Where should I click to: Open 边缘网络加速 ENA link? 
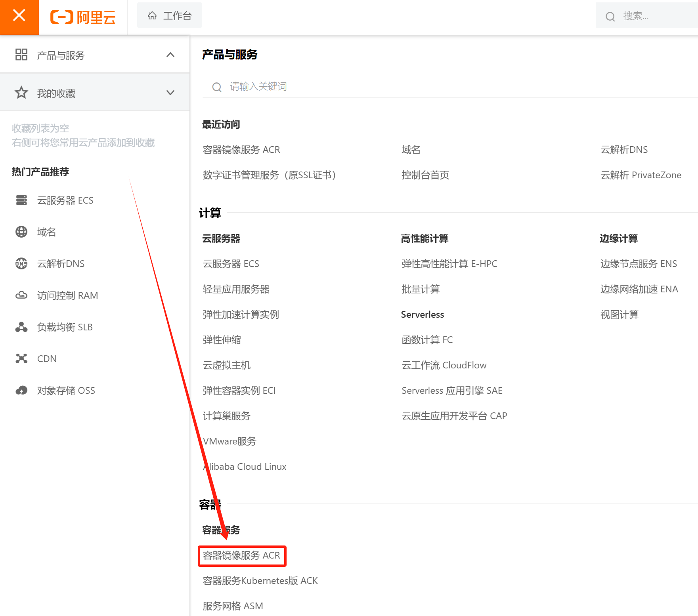coord(639,289)
